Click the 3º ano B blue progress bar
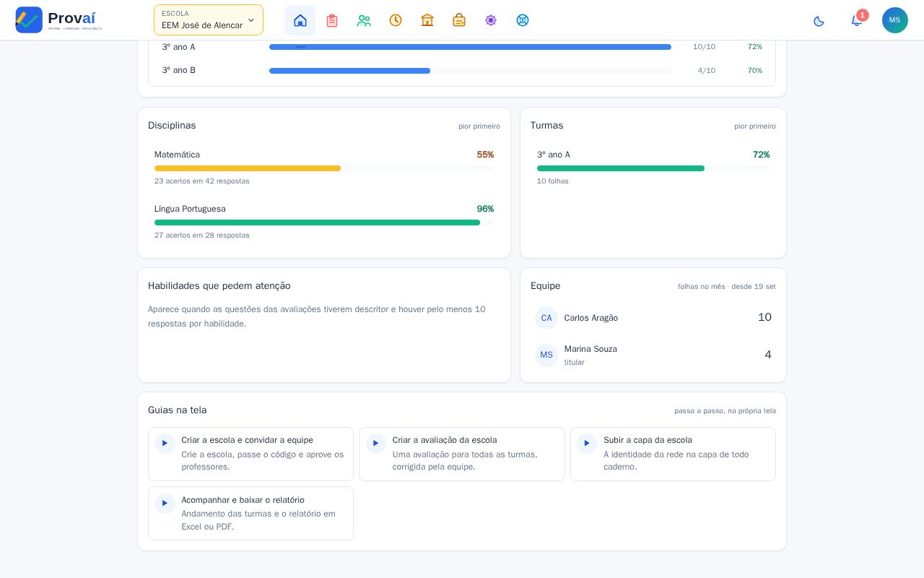 [x=470, y=71]
